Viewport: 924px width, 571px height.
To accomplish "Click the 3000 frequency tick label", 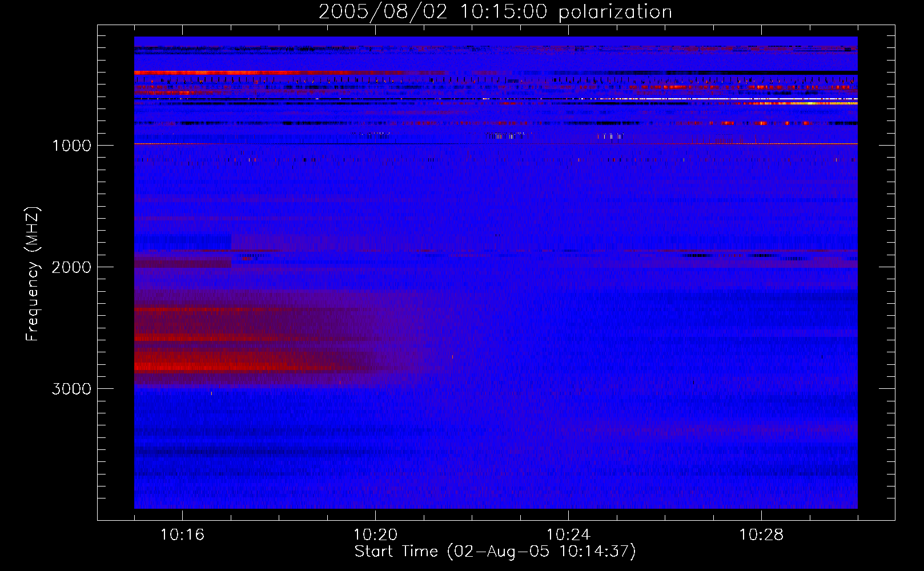I will pos(71,389).
